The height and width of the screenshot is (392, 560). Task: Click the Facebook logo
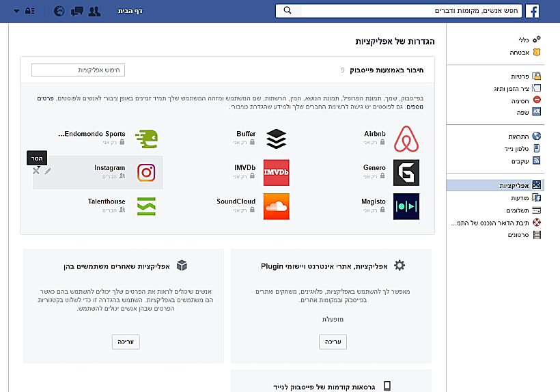(531, 11)
